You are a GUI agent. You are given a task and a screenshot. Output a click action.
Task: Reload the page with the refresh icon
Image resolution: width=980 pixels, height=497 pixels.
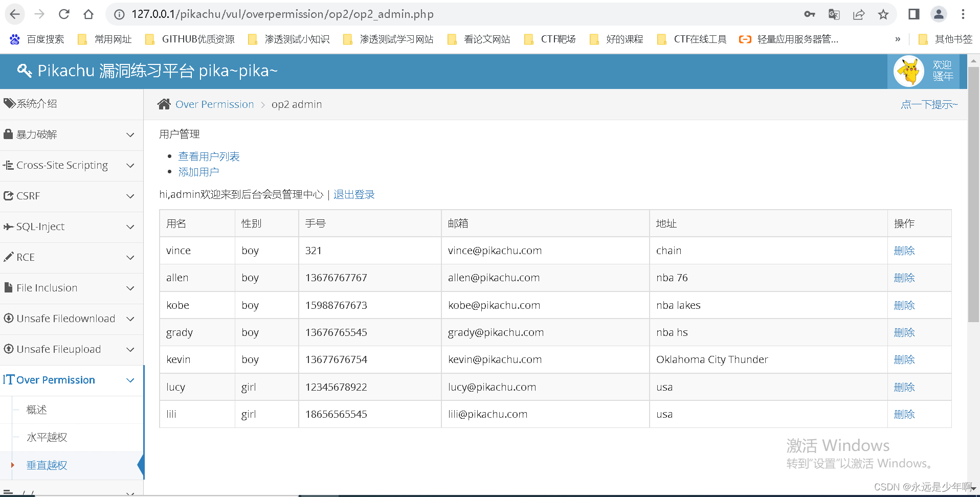pos(64,14)
